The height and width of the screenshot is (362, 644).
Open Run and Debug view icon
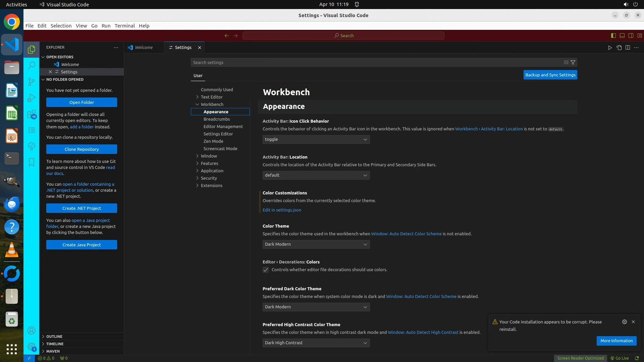pyautogui.click(x=31, y=98)
